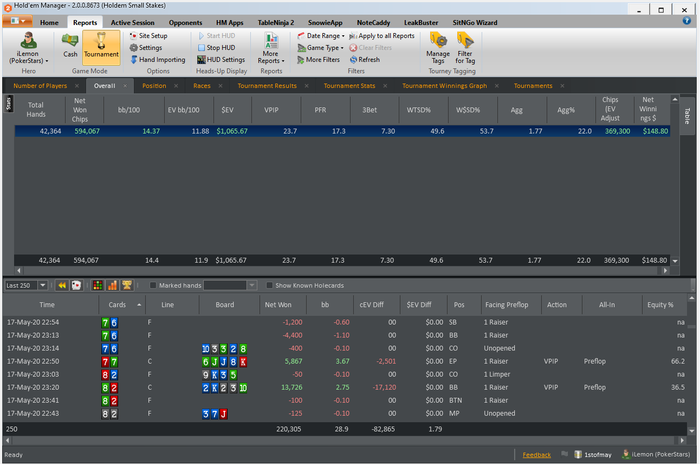Viewport: 700px width, 464px height.
Task: Toggle the Marked hands checkbox
Action: coord(153,285)
